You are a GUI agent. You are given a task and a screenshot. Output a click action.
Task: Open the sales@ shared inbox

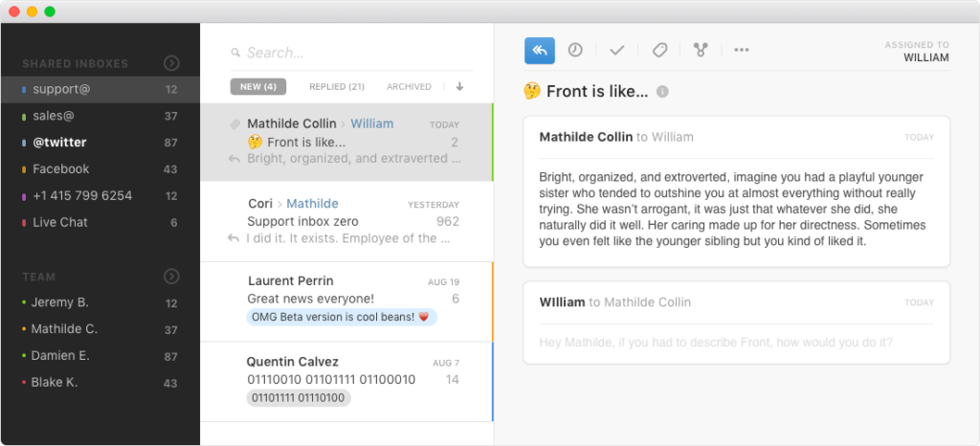coord(100,116)
